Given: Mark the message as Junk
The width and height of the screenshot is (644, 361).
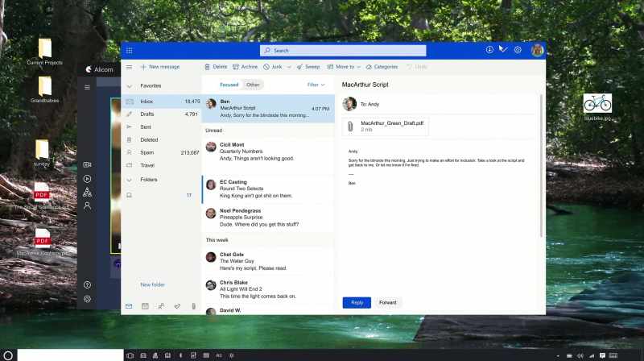Looking at the screenshot, I should click(273, 67).
